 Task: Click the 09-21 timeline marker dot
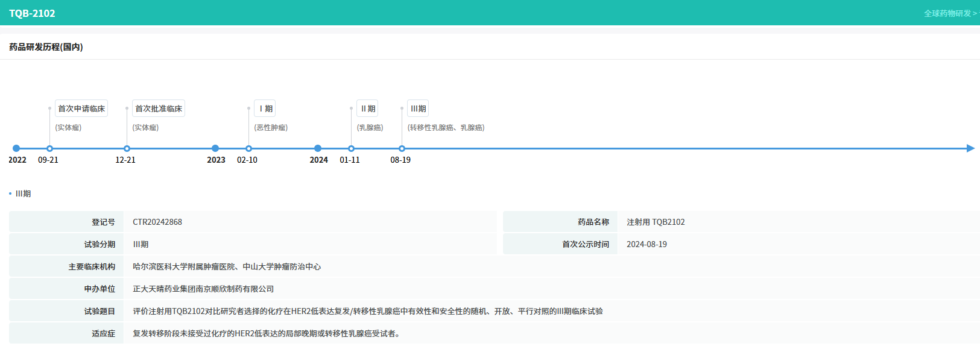[x=49, y=148]
